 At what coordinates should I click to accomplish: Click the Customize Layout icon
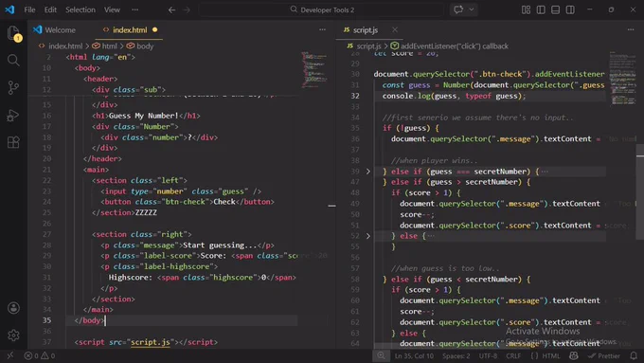527,9
